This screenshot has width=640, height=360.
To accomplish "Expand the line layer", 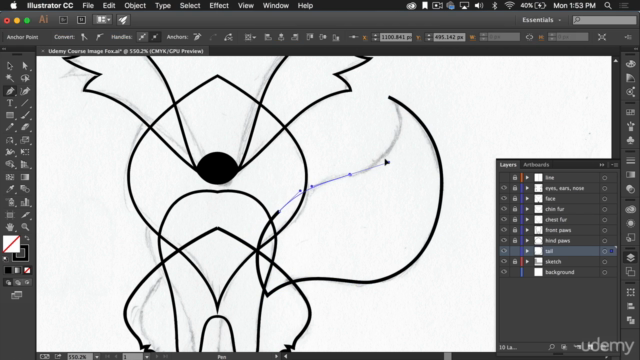I will pyautogui.click(x=527, y=178).
